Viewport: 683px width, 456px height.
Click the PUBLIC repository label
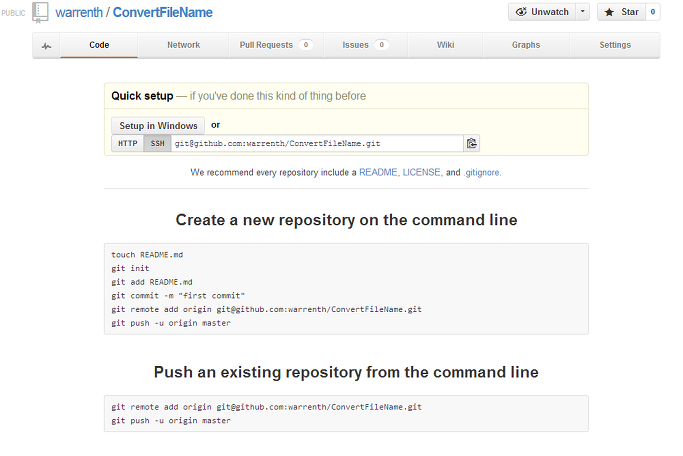[x=13, y=13]
